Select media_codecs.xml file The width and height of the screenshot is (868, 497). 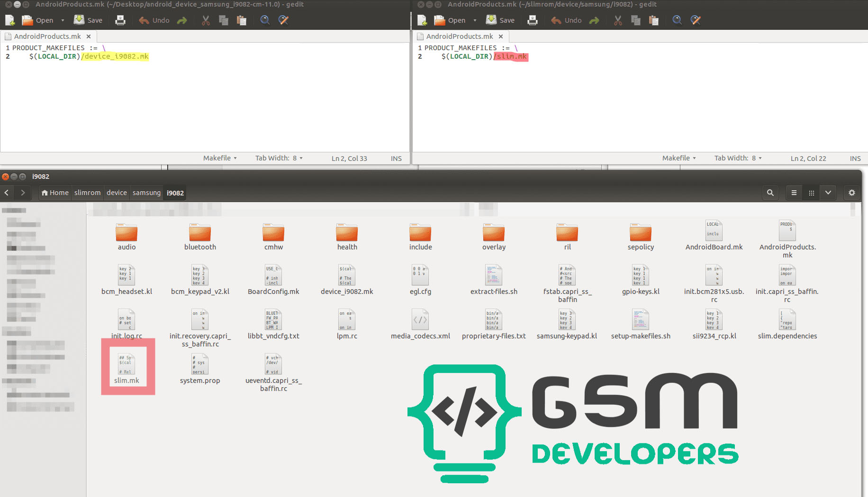[x=420, y=325]
